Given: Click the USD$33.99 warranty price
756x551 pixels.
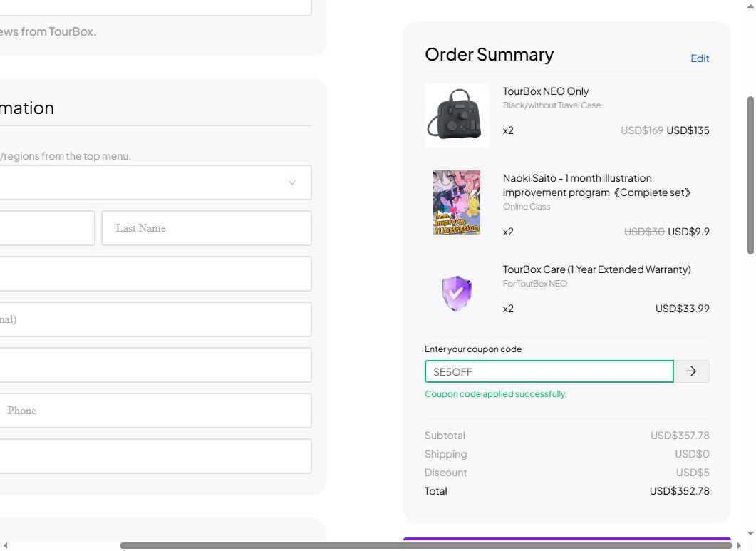Looking at the screenshot, I should pyautogui.click(x=682, y=309).
